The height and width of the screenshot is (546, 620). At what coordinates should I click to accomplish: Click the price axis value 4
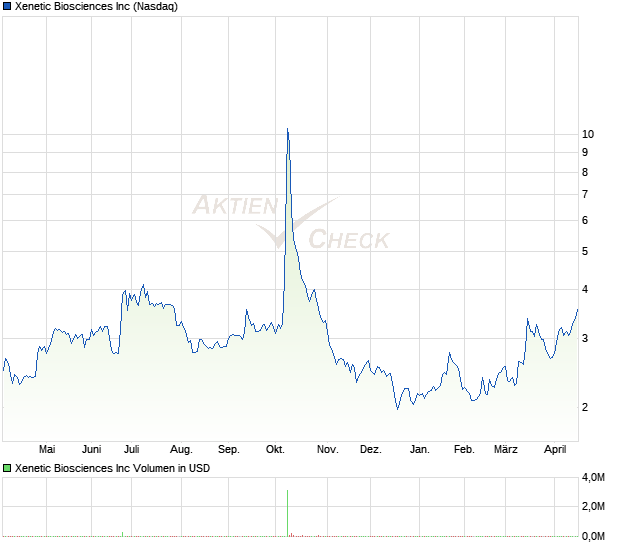[x=585, y=289]
